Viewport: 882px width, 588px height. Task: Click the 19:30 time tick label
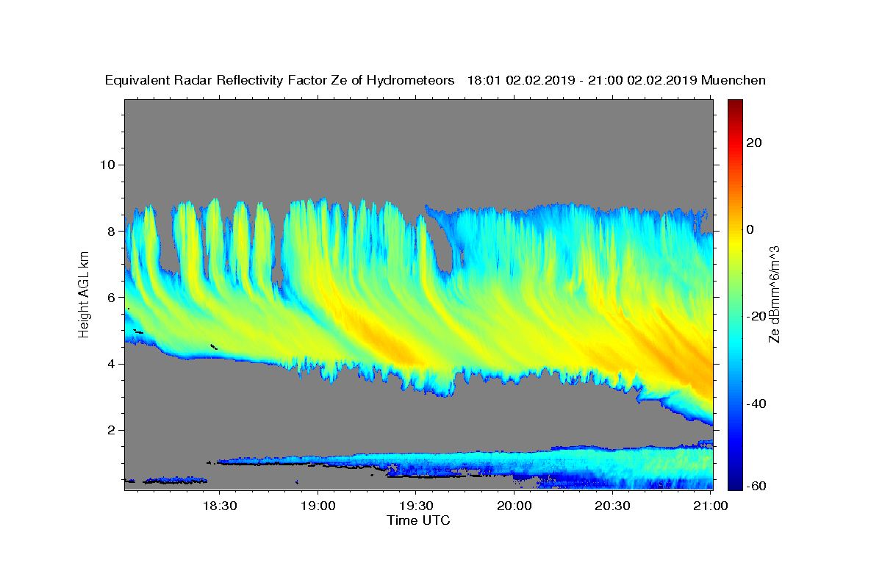pos(415,506)
